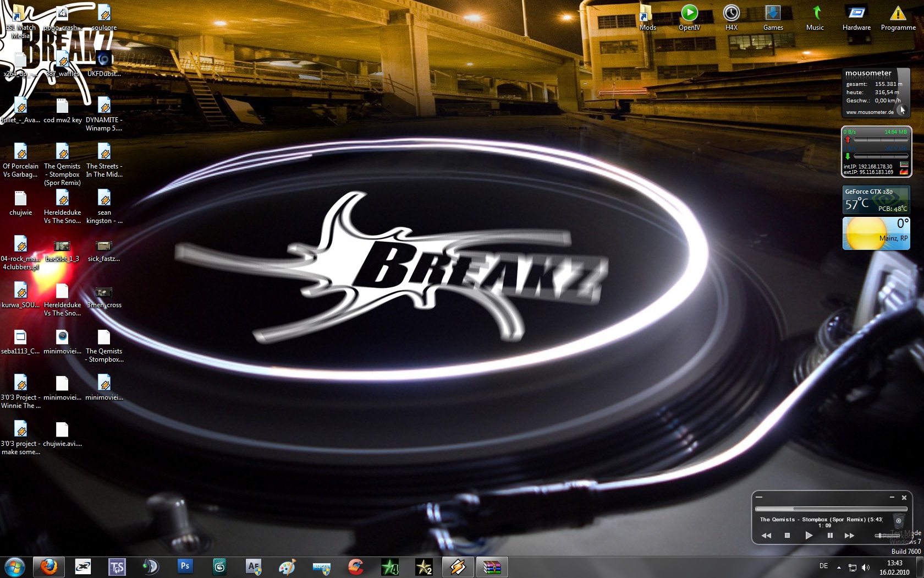Select the 04-rock_ma... 4clubbers.pl file
Viewport: 924px width, 578px height.
click(x=20, y=253)
